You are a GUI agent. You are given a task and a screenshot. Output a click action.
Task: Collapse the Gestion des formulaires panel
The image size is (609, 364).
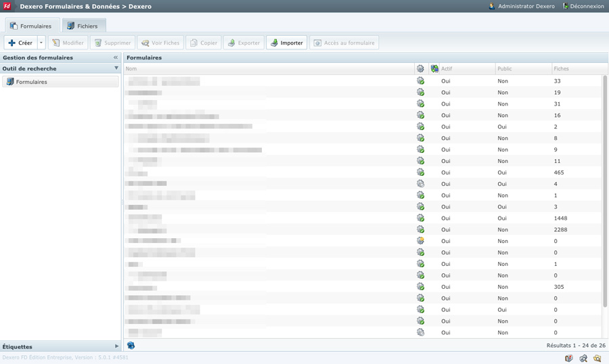[116, 58]
